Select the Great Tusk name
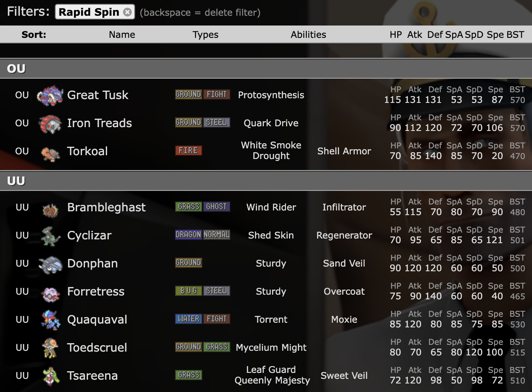Image resolution: width=532 pixels, height=392 pixels. tap(98, 95)
